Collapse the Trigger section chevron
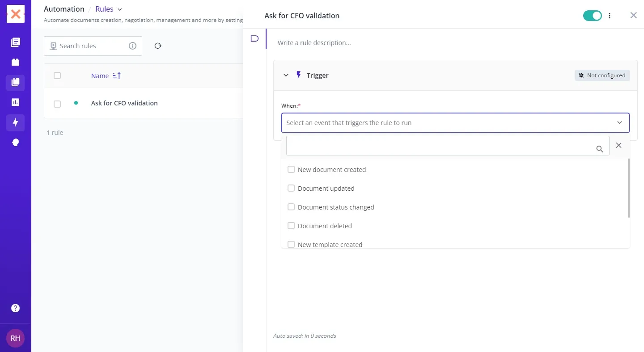Image resolution: width=644 pixels, height=352 pixels. 286,75
